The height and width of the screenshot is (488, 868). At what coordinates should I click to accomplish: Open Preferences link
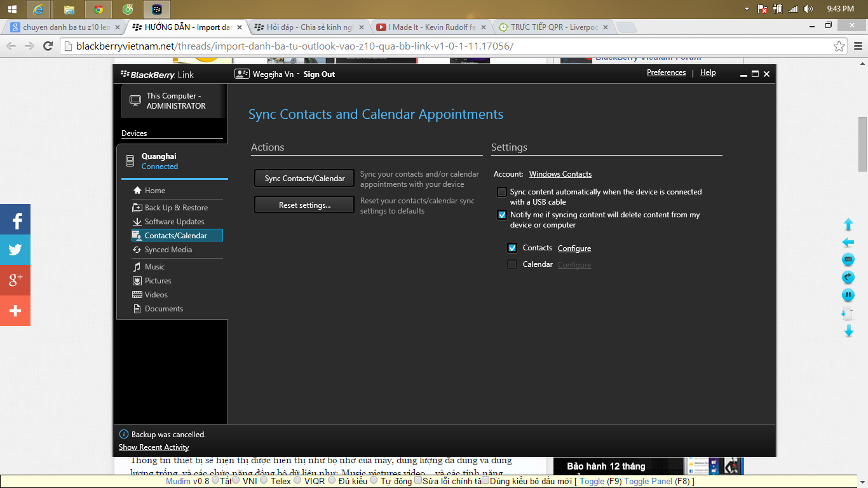(x=666, y=72)
